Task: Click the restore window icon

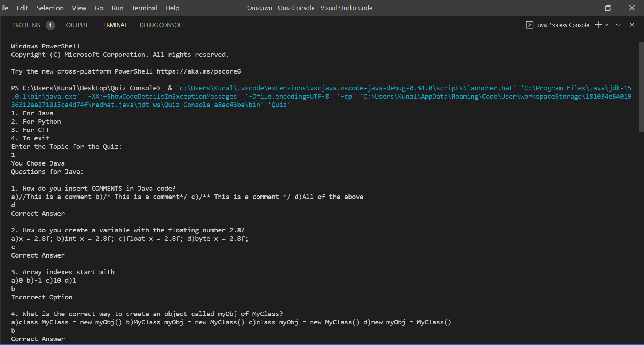Action: [x=608, y=8]
